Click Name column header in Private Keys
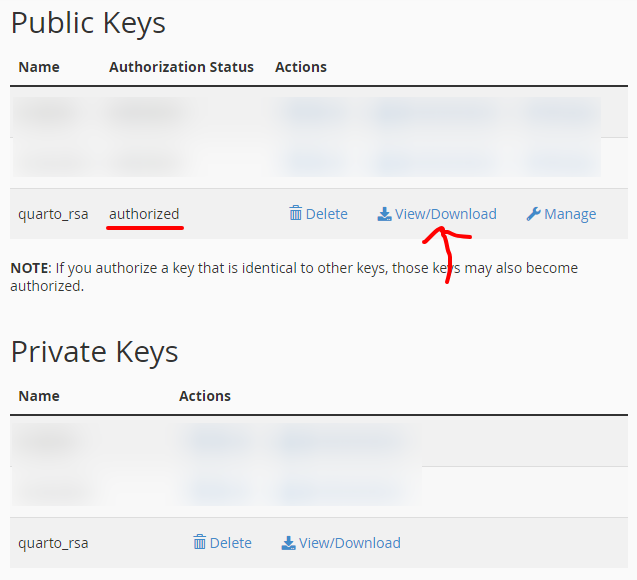 pyautogui.click(x=39, y=396)
